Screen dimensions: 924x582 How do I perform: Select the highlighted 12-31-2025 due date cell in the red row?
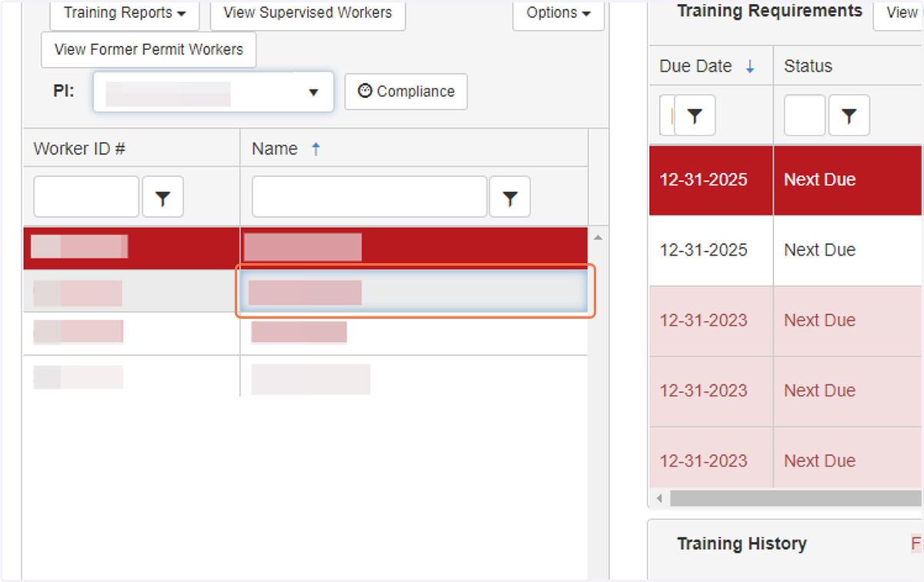pos(711,180)
